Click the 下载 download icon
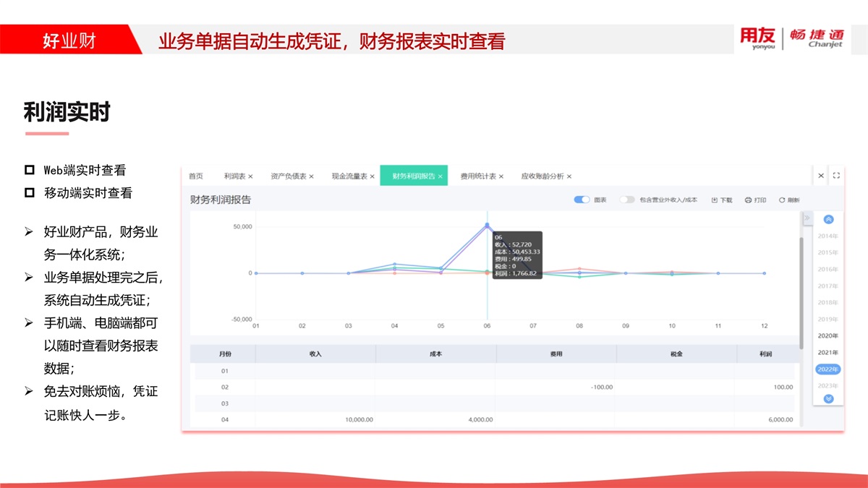This screenshot has width=868, height=488. click(715, 200)
